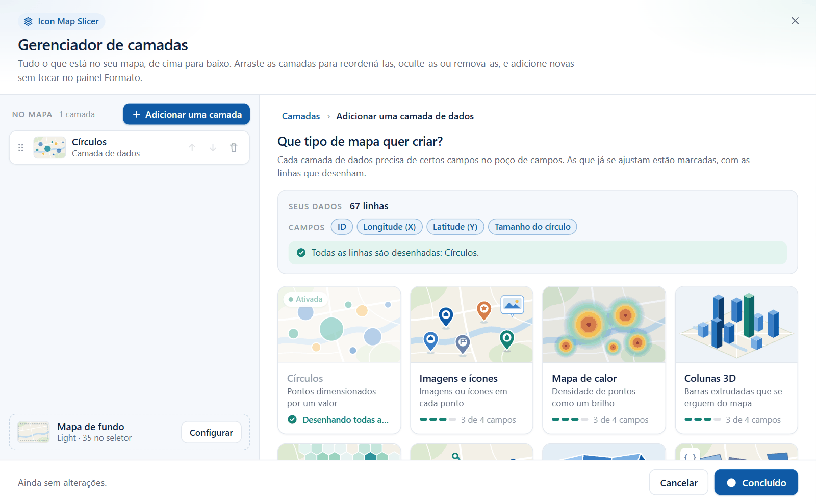Viewport: 816px width, 504px height.
Task: Move Círculos layer up arrow
Action: coord(192,148)
